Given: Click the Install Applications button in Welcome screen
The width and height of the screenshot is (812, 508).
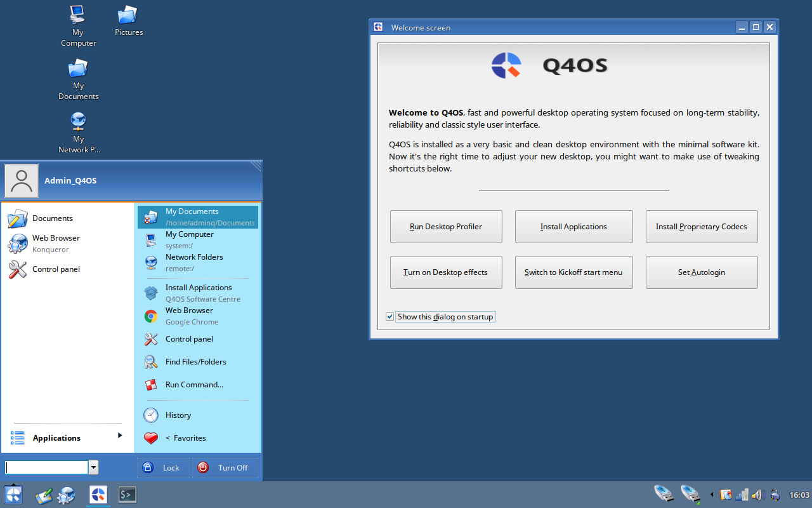Looking at the screenshot, I should pyautogui.click(x=574, y=227).
